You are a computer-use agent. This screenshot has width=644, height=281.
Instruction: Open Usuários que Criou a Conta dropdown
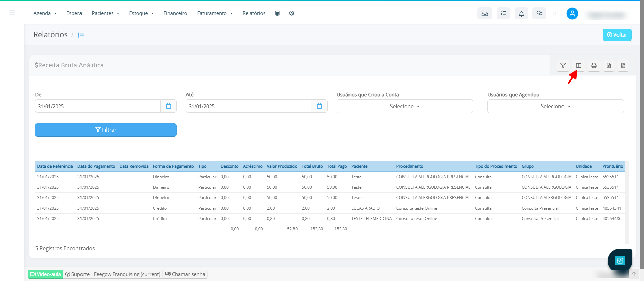click(x=405, y=106)
